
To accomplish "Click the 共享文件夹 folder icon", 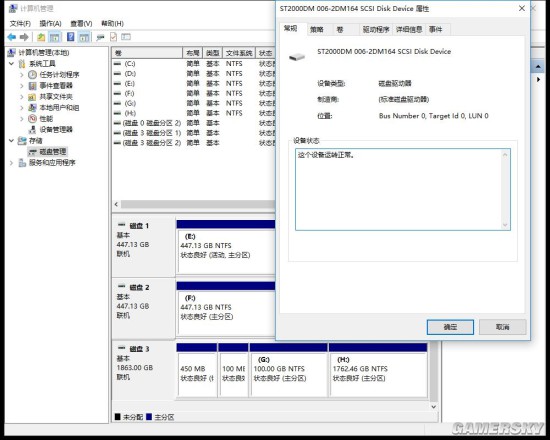I will [x=32, y=96].
